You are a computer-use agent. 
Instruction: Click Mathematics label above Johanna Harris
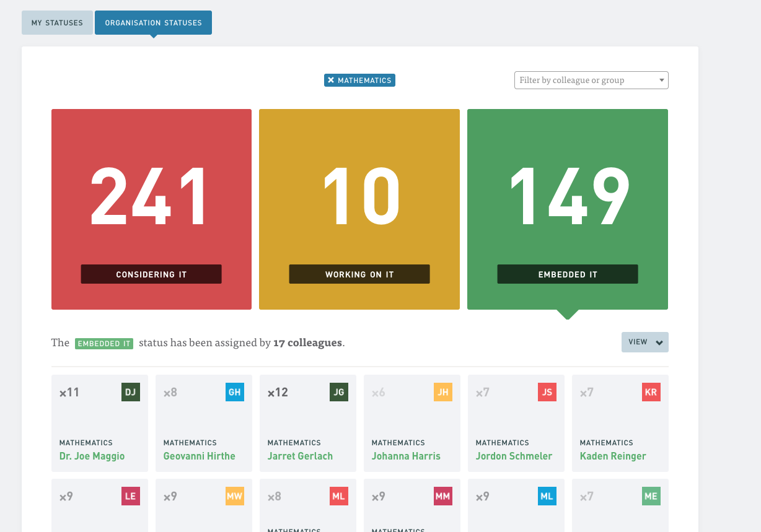(x=398, y=443)
